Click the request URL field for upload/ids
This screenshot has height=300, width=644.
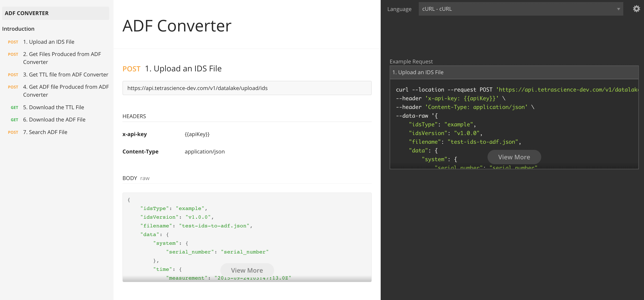pos(247,88)
